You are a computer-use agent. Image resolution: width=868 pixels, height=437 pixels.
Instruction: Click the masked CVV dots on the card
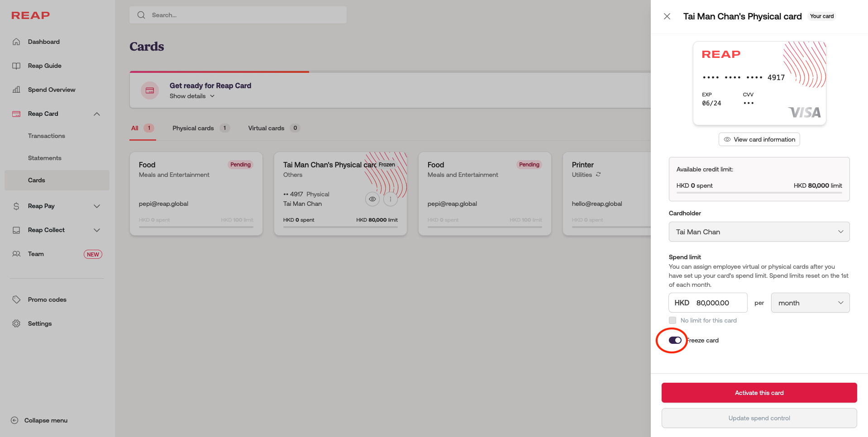[749, 103]
